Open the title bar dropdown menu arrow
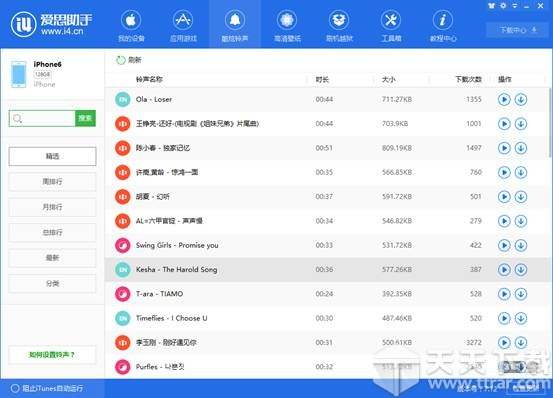Viewport: 553px width, 398px height. 515,5
